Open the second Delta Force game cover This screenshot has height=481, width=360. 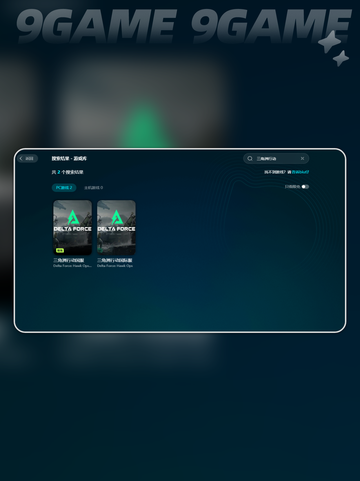pyautogui.click(x=116, y=227)
